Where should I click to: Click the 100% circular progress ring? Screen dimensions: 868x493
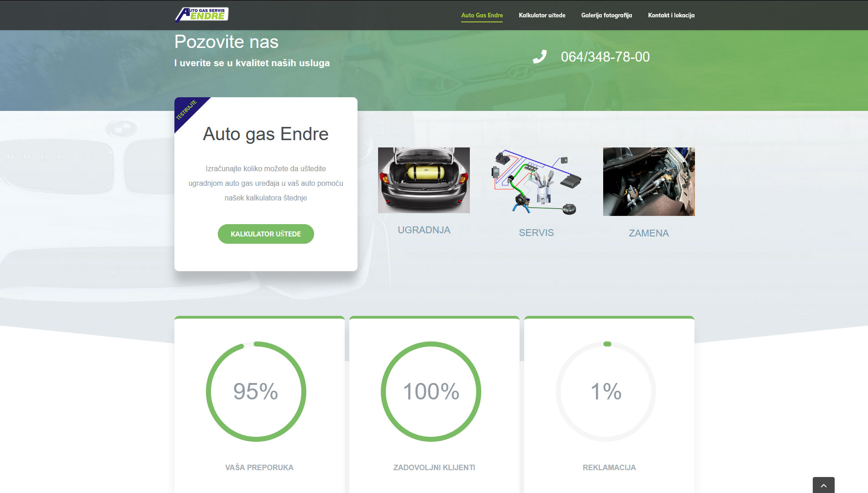(x=431, y=391)
